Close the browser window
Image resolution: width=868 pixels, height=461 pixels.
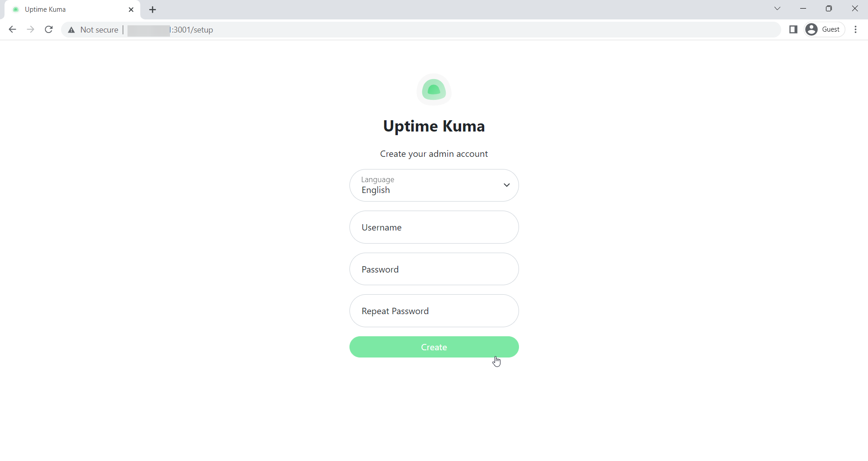(855, 9)
